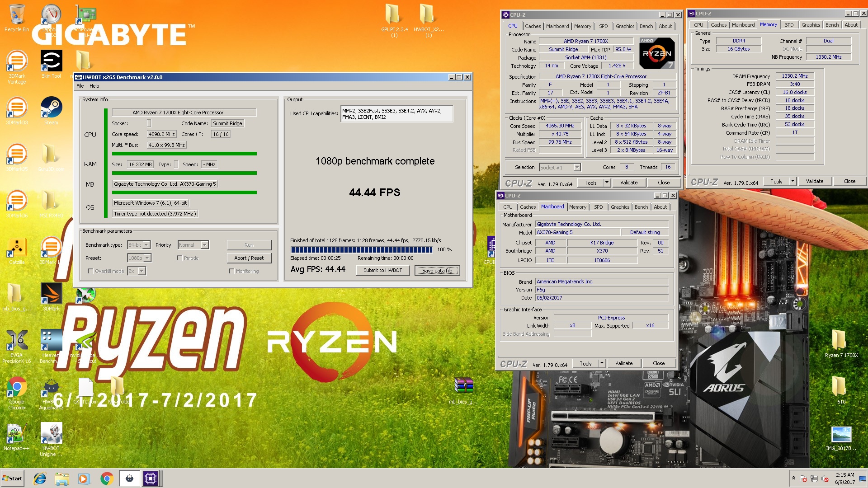This screenshot has height=488, width=868.
Task: Click Validate in Mainboard CPU-Z window
Action: [624, 363]
